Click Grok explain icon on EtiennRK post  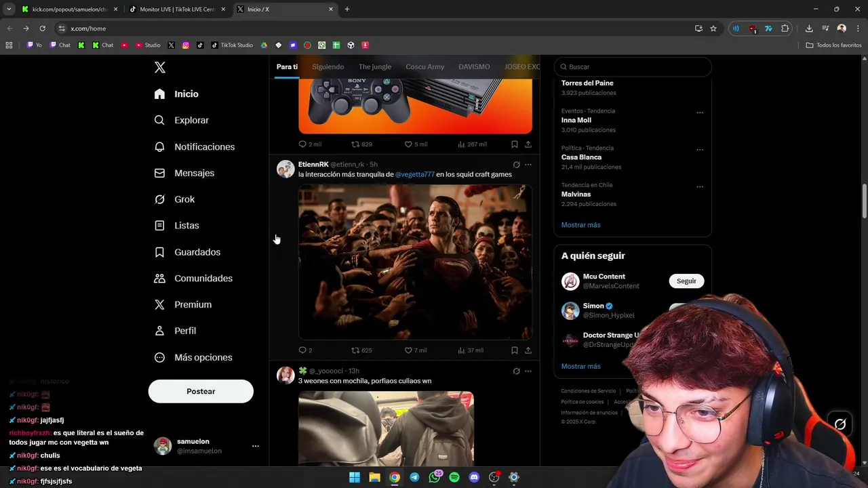pos(516,164)
